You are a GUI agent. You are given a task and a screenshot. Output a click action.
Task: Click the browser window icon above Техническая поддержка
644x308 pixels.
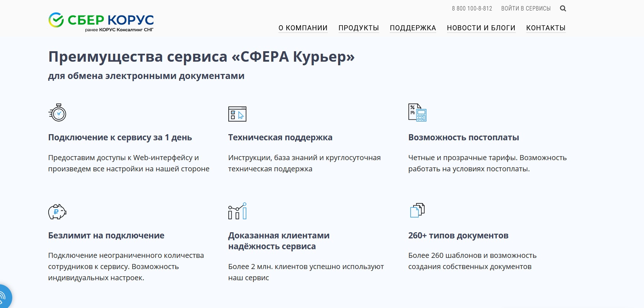(237, 114)
